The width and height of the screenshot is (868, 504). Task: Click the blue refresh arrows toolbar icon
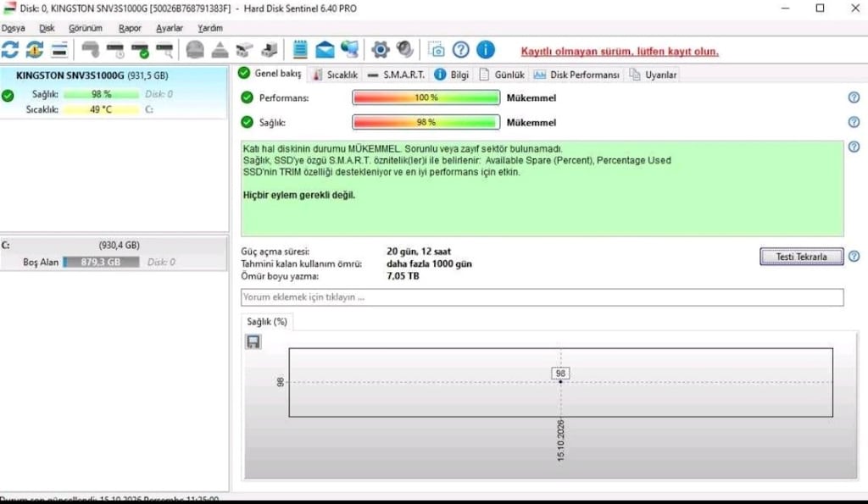pyautogui.click(x=10, y=50)
